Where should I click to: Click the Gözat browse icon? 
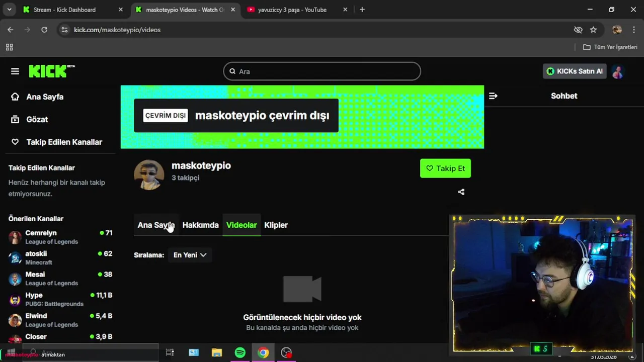[x=15, y=119]
